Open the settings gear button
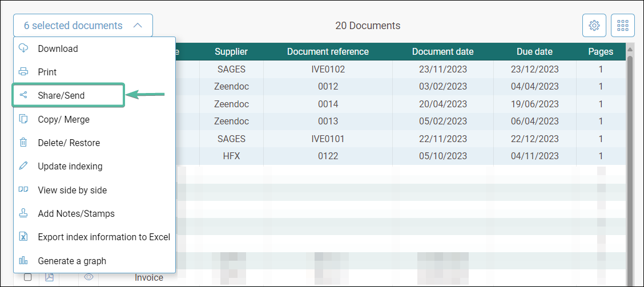 594,26
